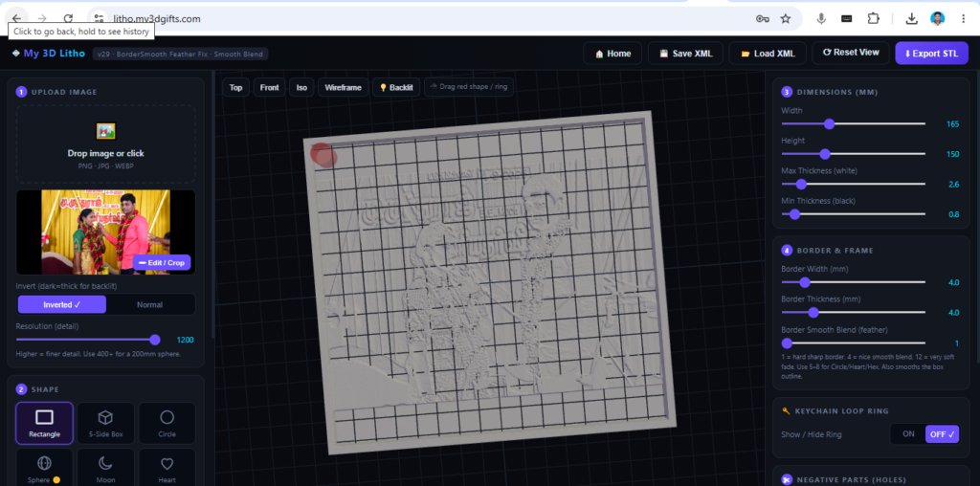This screenshot has width=980, height=486.
Task: Toggle the Backlit preview
Action: point(396,87)
